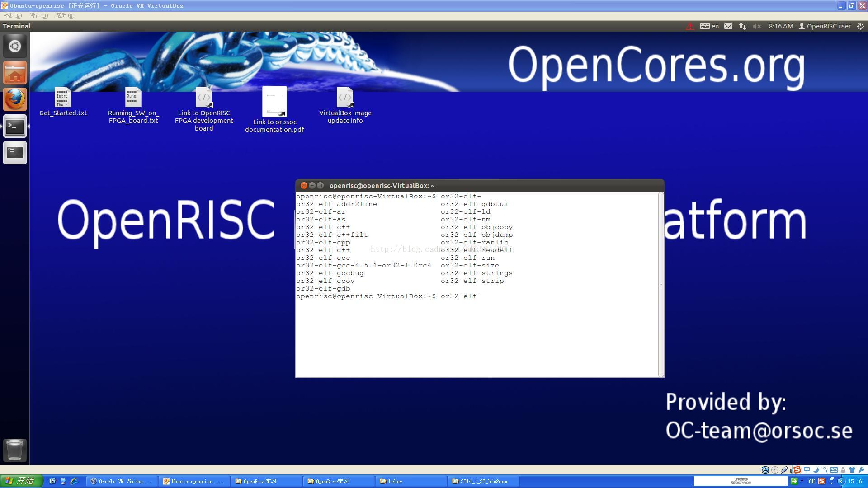Open the mail messaging indicator
This screenshot has height=488, width=868.
pyautogui.click(x=728, y=26)
